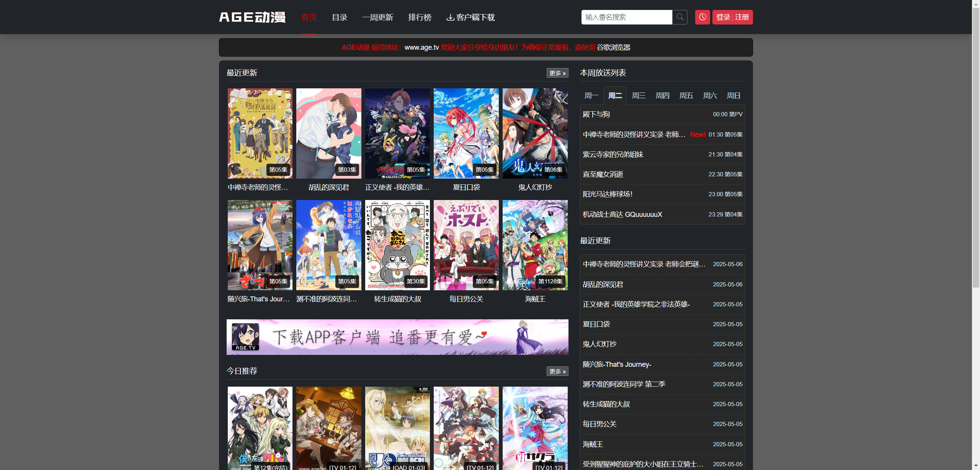Click the AGE动漫 site logo
The height and width of the screenshot is (470, 980).
coord(252,17)
